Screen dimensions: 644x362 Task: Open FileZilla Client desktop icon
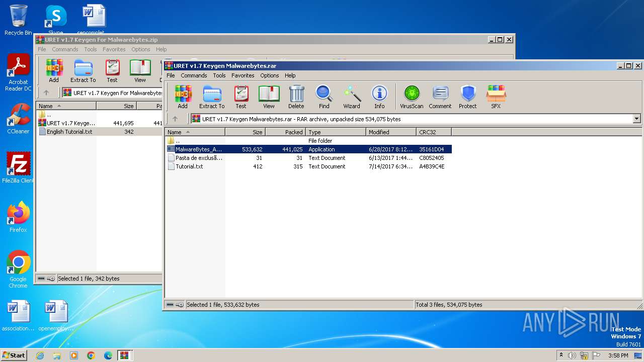18,167
